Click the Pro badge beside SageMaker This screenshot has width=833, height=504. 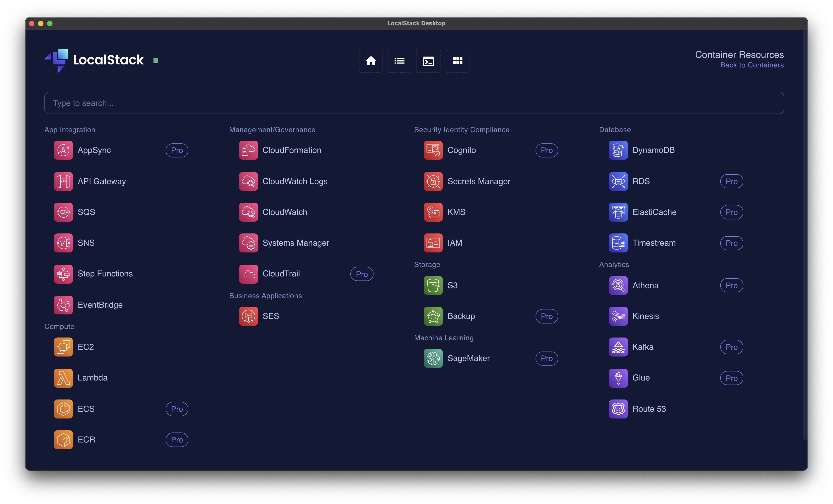pyautogui.click(x=547, y=358)
